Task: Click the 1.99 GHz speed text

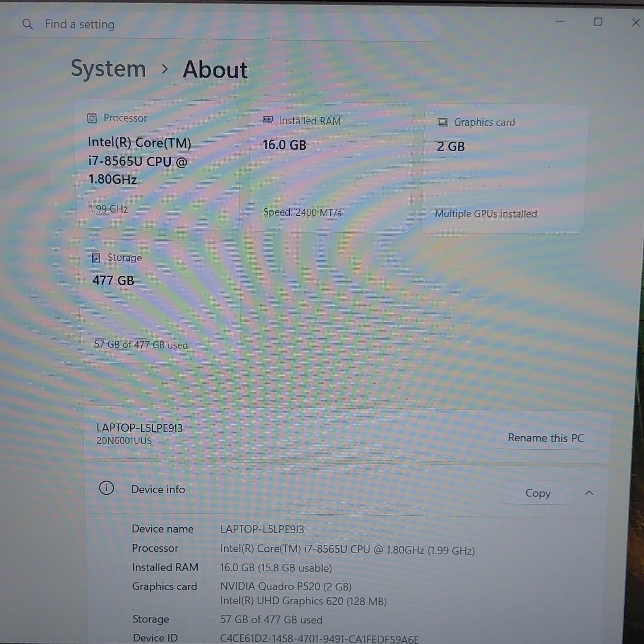Action: point(108,209)
